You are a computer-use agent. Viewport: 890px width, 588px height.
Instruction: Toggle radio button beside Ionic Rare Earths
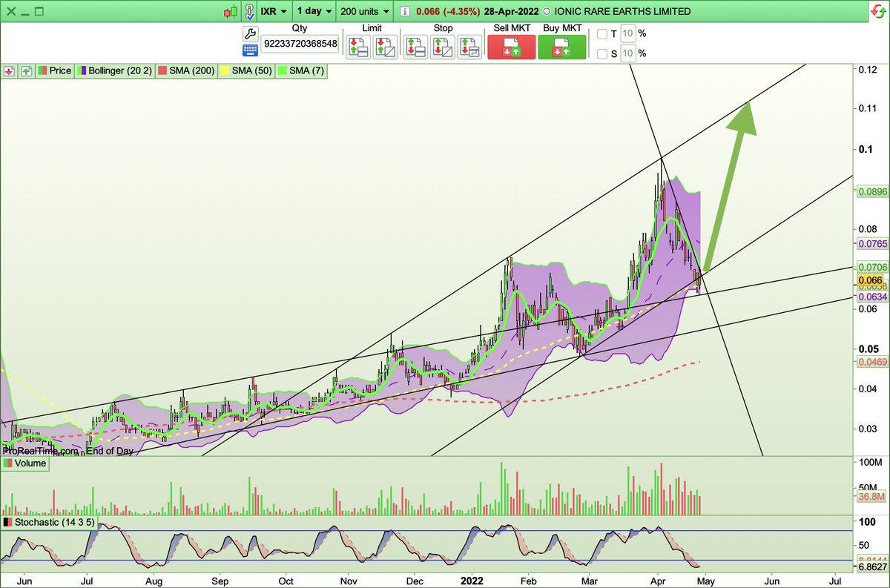coord(547,12)
